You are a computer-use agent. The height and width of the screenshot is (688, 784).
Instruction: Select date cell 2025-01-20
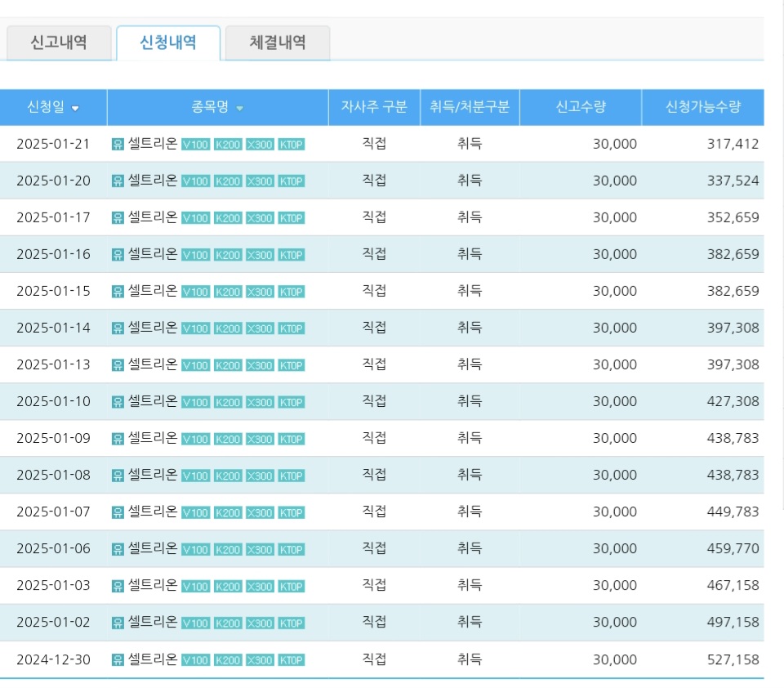(54, 181)
